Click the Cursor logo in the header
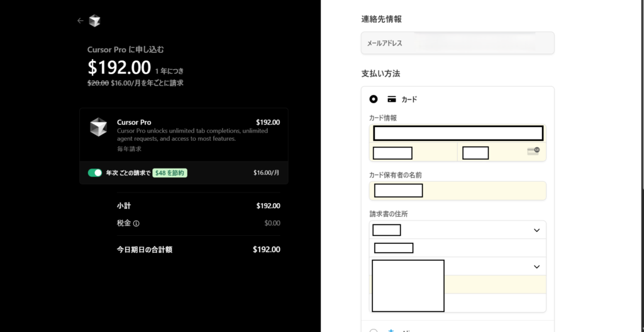 (x=94, y=21)
